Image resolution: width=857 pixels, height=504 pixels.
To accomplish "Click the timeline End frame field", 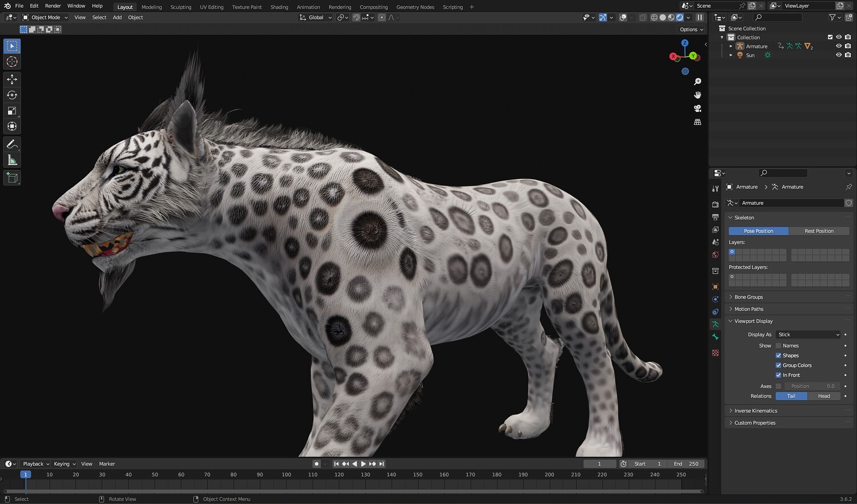I will (686, 464).
